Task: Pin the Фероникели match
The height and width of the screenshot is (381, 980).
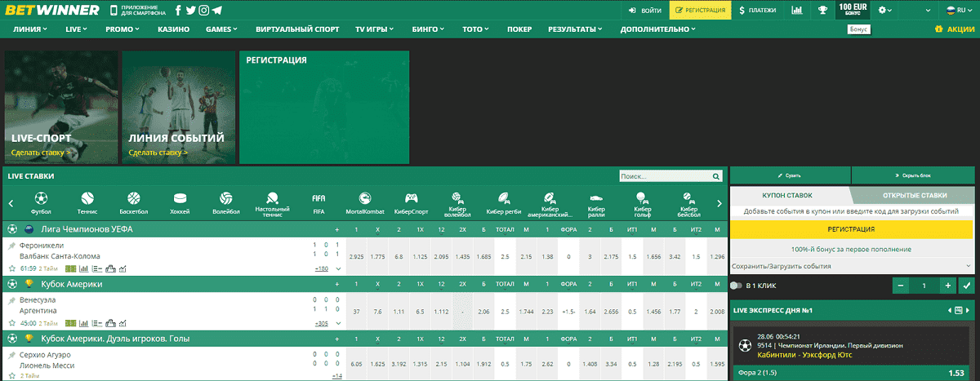Action: click(11, 246)
